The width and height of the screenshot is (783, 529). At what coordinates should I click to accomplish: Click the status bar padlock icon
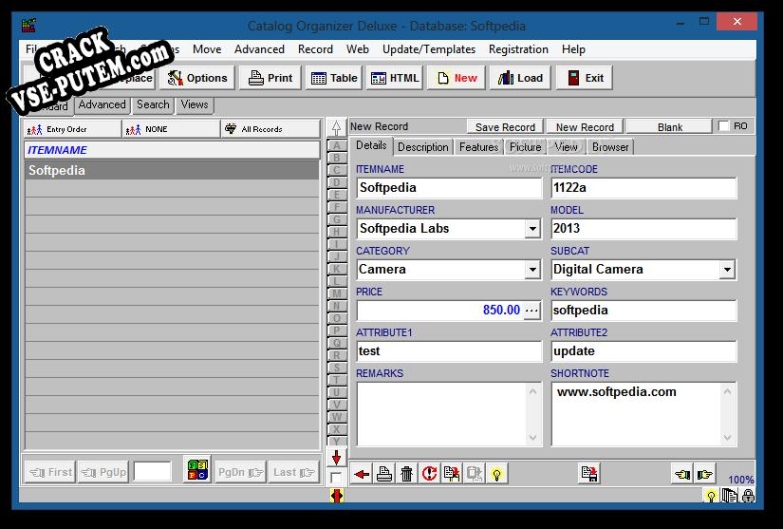[748, 496]
